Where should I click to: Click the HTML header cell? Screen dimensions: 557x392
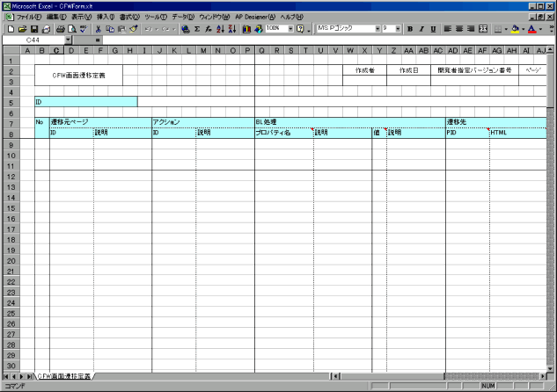tap(518, 133)
